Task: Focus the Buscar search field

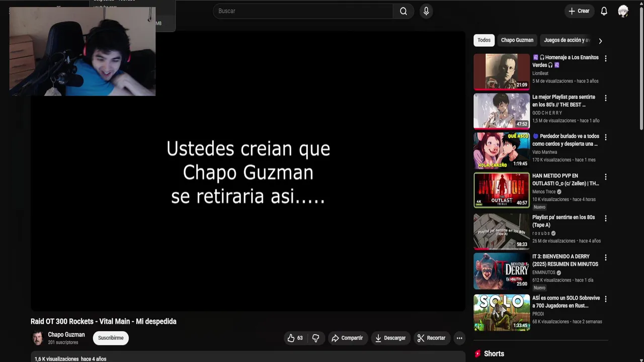Action: [303, 11]
